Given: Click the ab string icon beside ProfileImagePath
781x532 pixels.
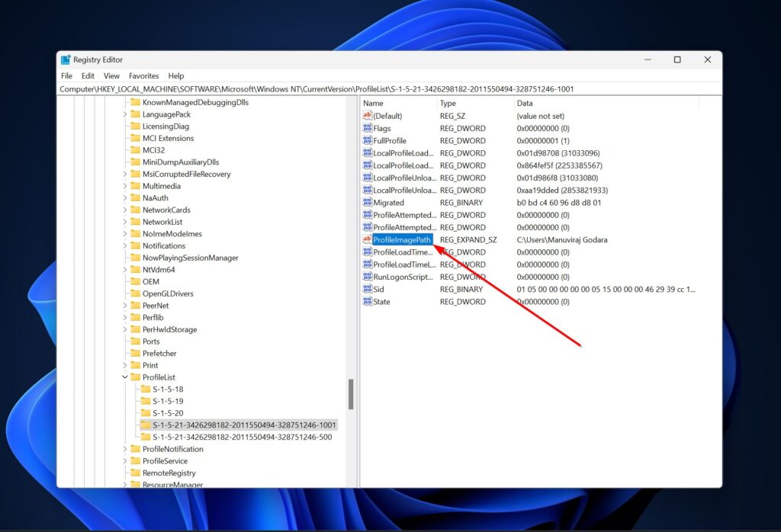Looking at the screenshot, I should pyautogui.click(x=368, y=239).
